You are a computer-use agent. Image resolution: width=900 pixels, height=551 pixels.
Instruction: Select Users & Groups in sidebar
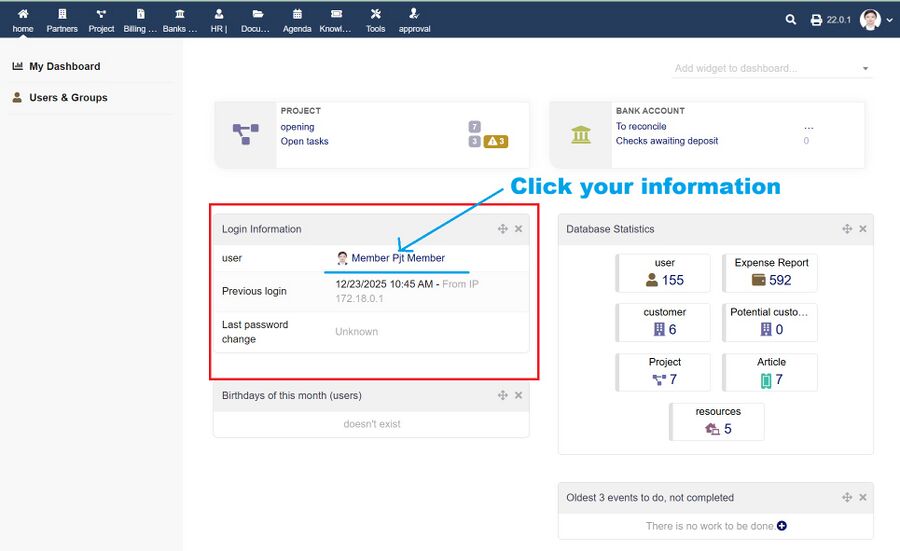click(x=68, y=98)
